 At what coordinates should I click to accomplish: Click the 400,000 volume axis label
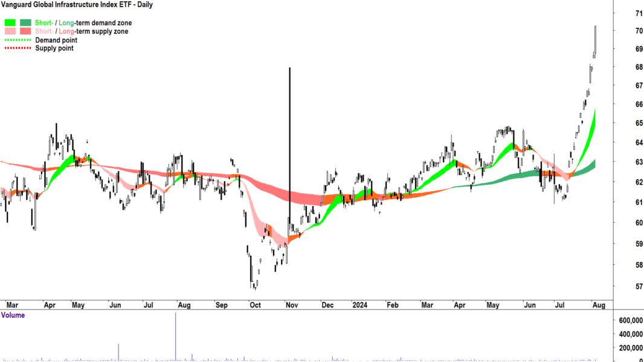pos(631,334)
